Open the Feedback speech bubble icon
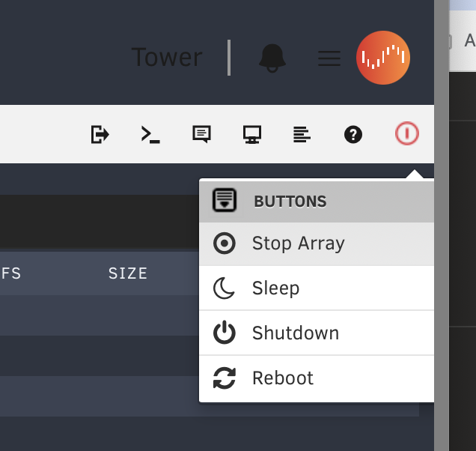The image size is (476, 451). click(201, 134)
